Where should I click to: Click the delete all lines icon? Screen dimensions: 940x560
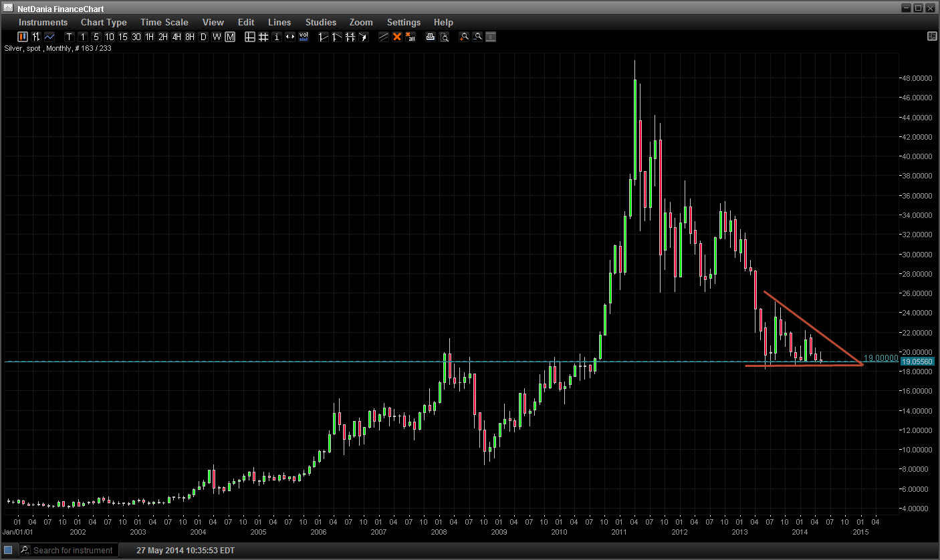pyautogui.click(x=410, y=37)
